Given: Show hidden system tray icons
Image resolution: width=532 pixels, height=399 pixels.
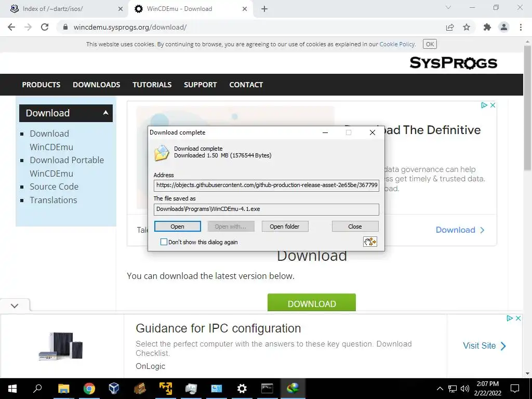Looking at the screenshot, I should coord(440,389).
